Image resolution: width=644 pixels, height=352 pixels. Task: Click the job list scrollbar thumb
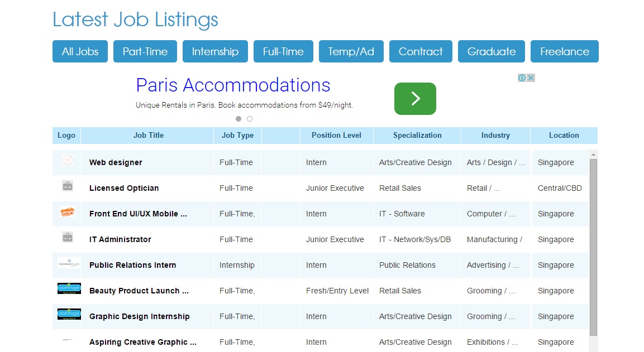tap(593, 245)
